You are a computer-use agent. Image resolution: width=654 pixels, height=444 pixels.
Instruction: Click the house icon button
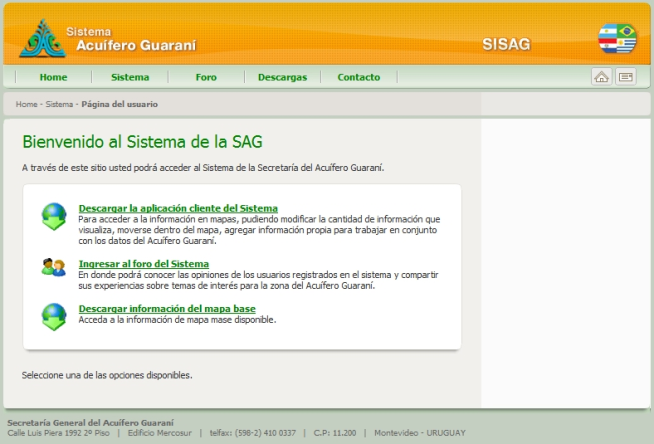[602, 77]
